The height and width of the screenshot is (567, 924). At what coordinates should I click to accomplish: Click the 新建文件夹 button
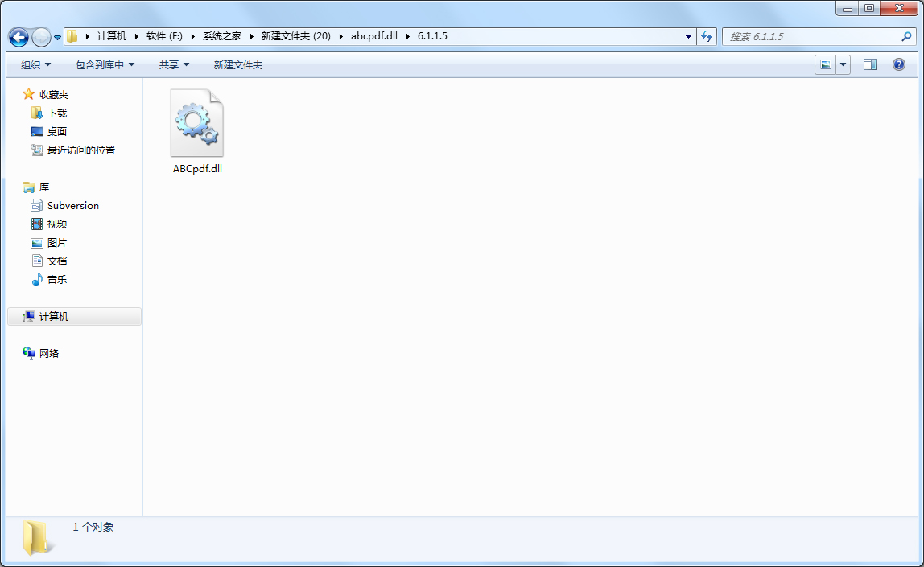pyautogui.click(x=238, y=64)
